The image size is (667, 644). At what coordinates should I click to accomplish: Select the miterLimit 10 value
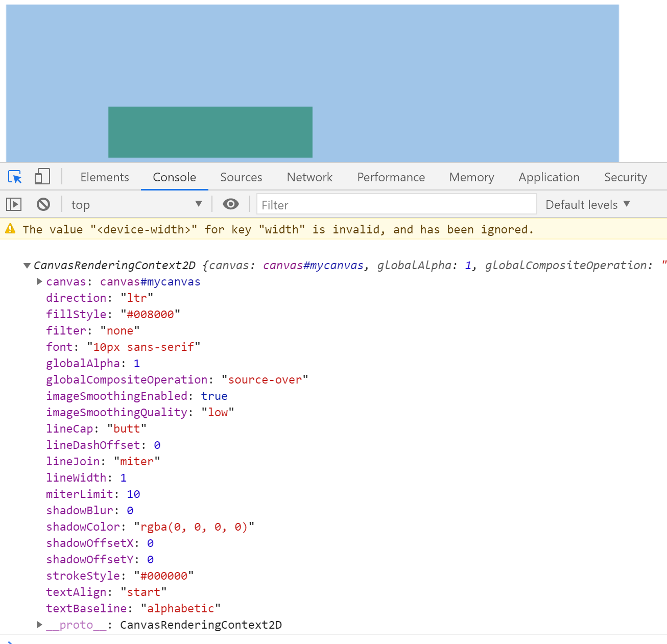click(x=133, y=494)
